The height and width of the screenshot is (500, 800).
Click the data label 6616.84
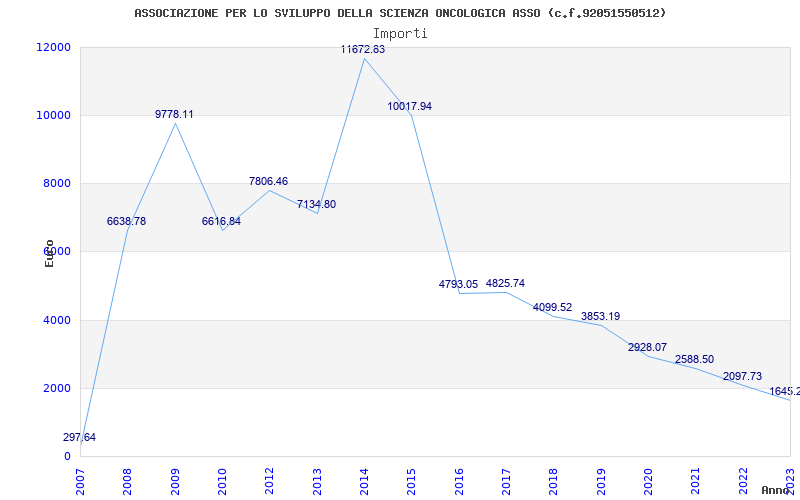click(x=221, y=221)
